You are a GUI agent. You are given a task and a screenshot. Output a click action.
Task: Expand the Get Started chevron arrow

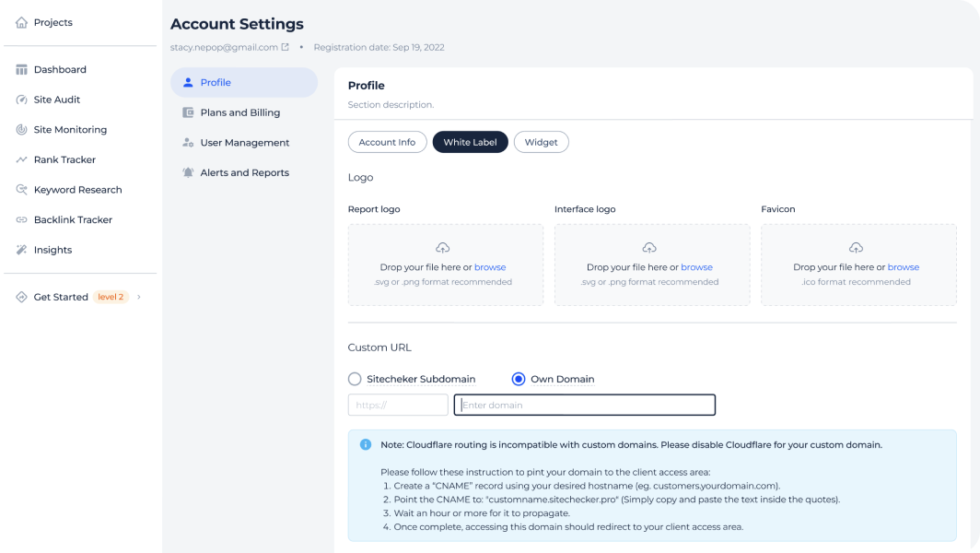point(139,297)
